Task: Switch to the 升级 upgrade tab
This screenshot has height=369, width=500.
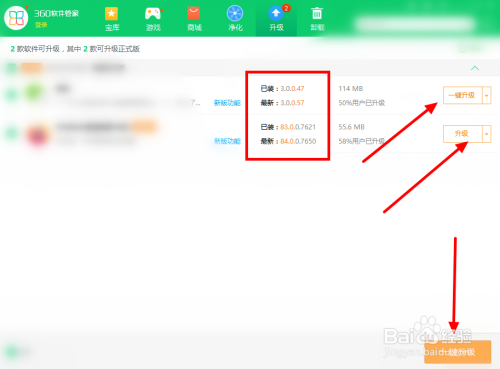Action: pos(276,19)
